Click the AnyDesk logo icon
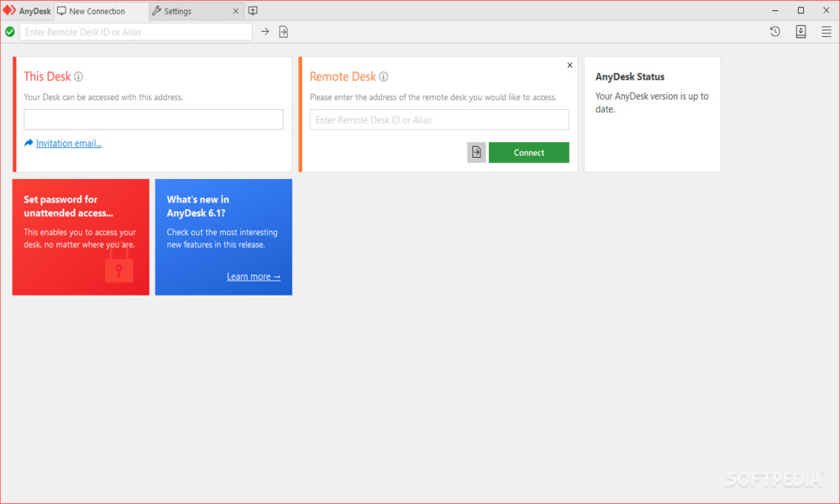 pyautogui.click(x=9, y=11)
